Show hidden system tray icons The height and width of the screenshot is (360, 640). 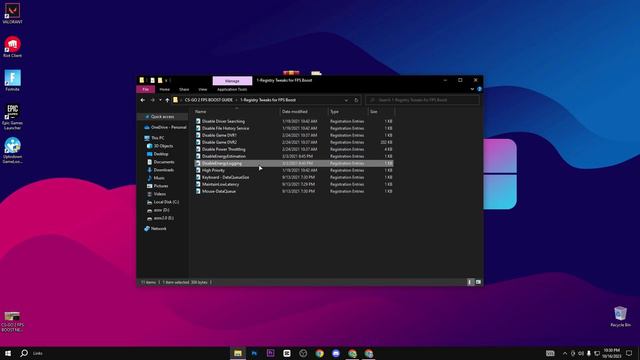click(565, 353)
